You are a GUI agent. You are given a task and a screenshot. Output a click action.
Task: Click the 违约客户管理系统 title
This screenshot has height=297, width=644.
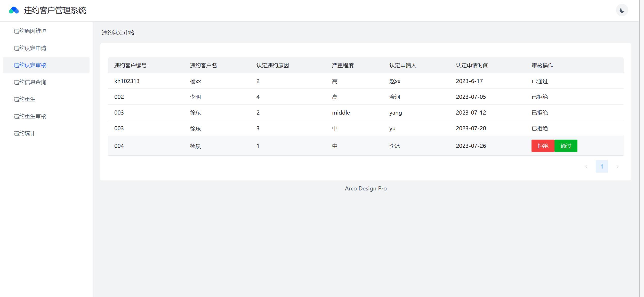55,10
